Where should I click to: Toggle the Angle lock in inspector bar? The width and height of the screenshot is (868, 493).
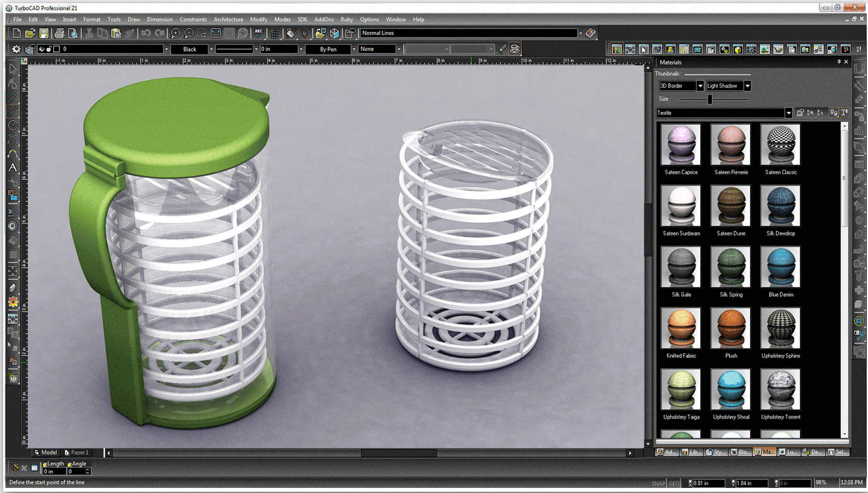pyautogui.click(x=69, y=464)
